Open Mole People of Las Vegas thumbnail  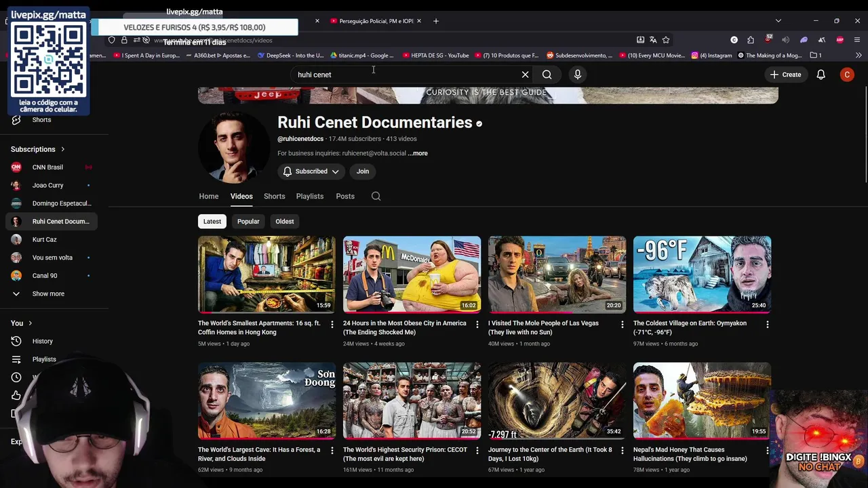(x=557, y=274)
